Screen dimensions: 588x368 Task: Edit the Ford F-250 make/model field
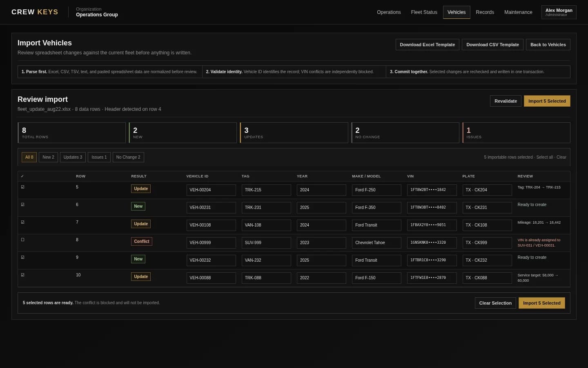376,190
